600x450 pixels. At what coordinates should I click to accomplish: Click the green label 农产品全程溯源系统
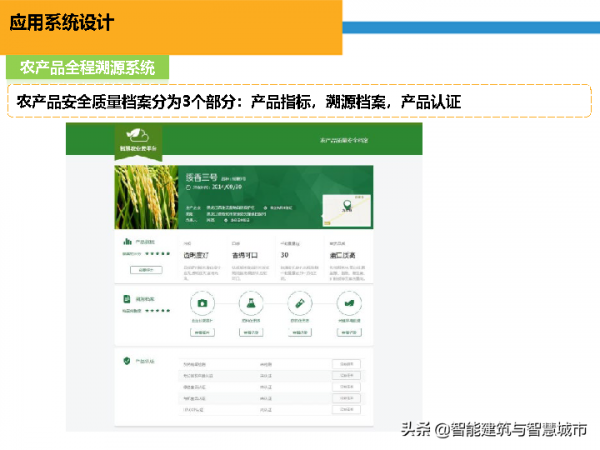87,68
